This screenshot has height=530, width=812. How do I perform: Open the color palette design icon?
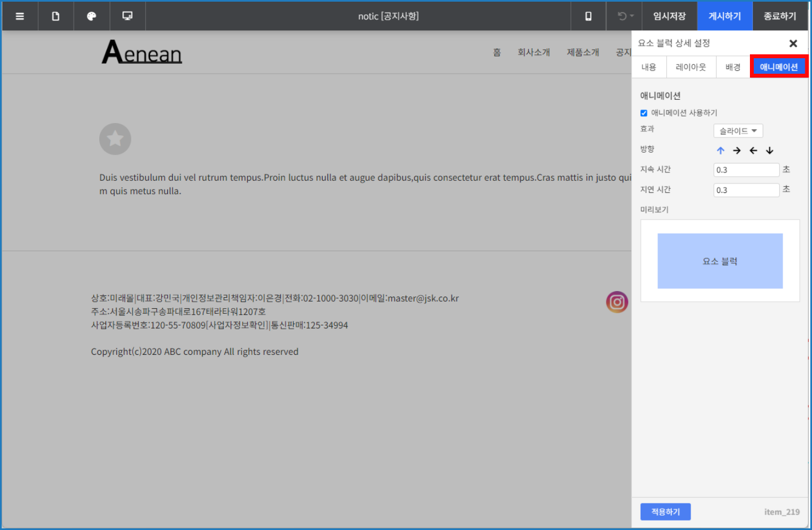pos(91,16)
